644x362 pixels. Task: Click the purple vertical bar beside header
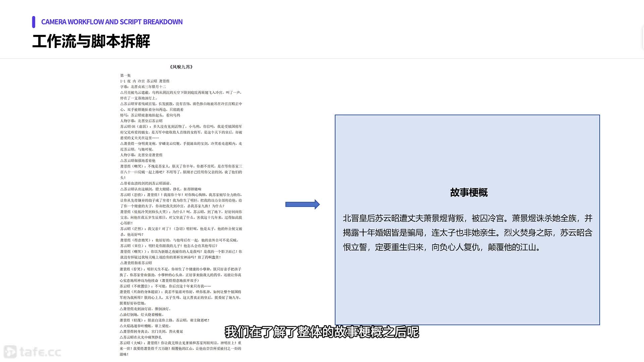pos(34,22)
